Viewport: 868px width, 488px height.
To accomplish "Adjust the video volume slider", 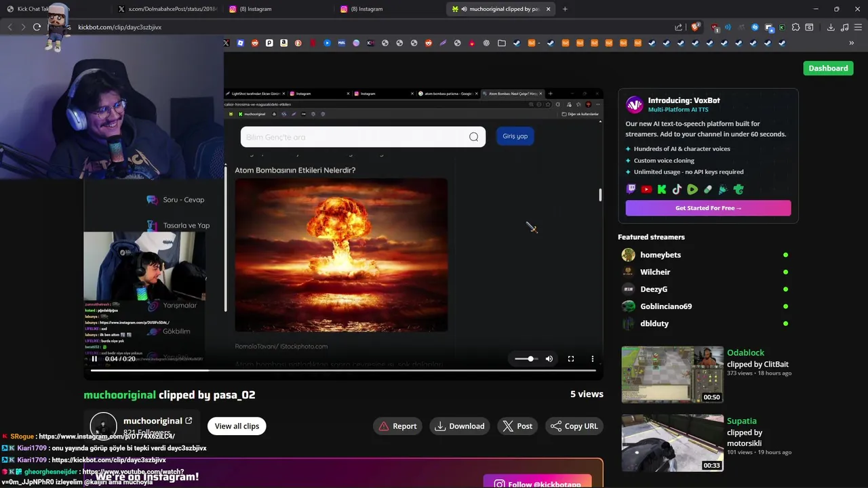I will tap(526, 359).
